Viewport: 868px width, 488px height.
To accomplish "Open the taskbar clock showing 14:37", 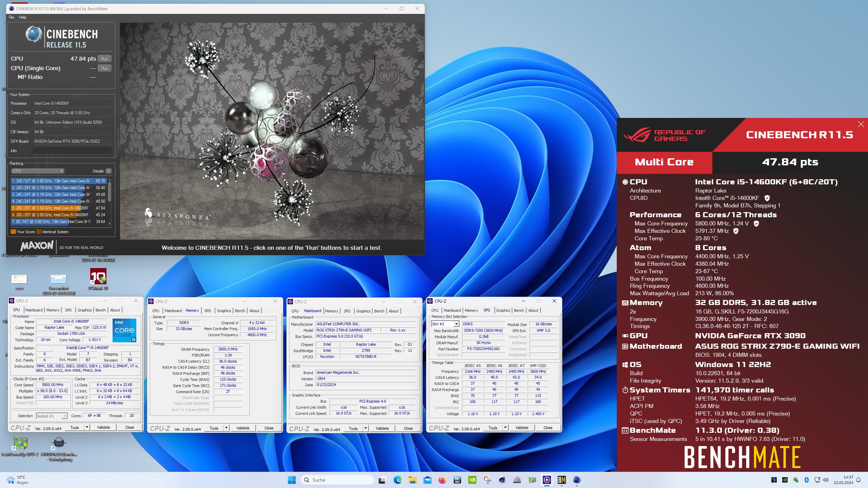I will point(843,480).
